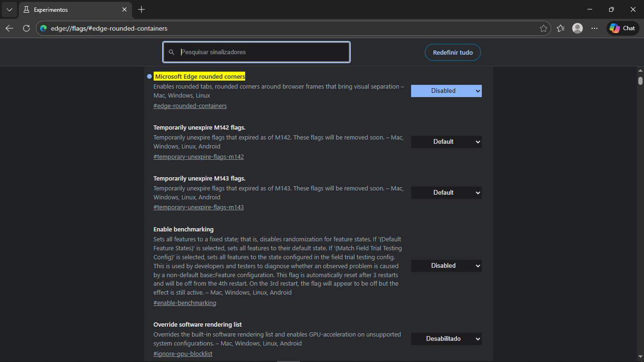Open Override software rendering list dropdown
Screen dimensions: 644x362
tap(446, 339)
